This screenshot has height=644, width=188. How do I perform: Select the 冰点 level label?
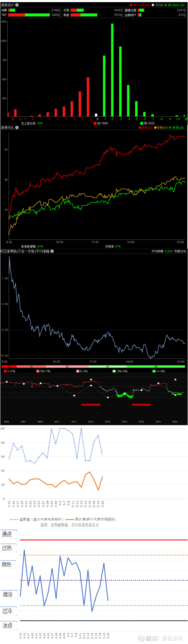[8, 626]
